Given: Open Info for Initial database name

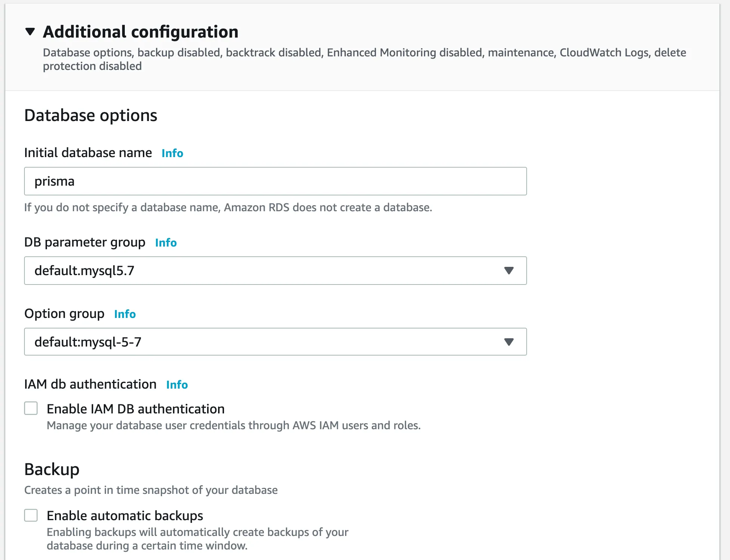Looking at the screenshot, I should coord(172,153).
